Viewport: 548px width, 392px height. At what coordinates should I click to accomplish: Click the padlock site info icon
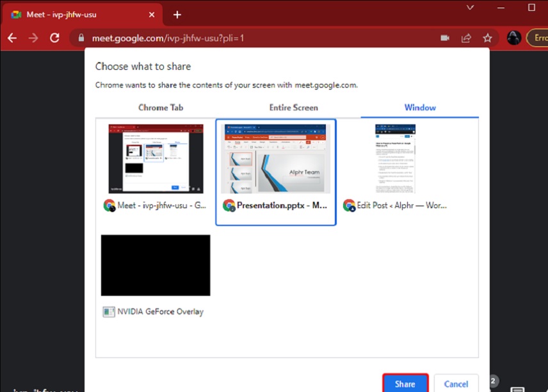coord(81,38)
